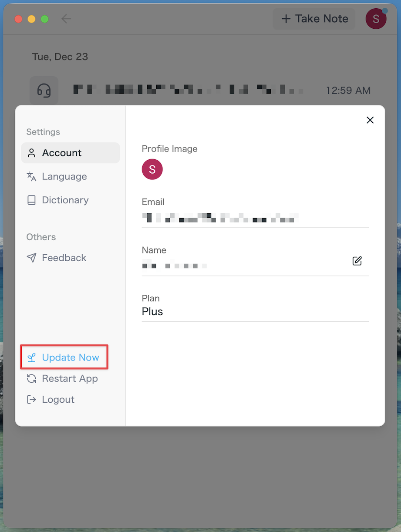Edit the Name field using the pencil icon
Image resolution: width=401 pixels, height=532 pixels.
point(357,261)
